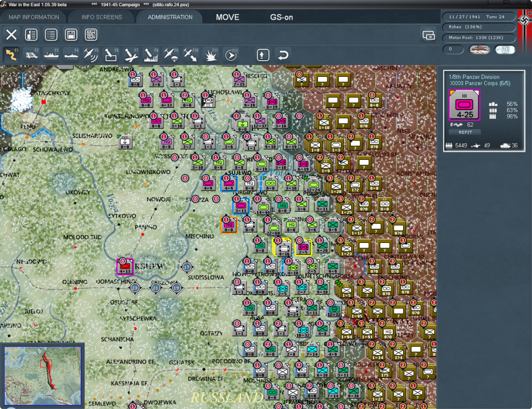Open the person-and-list preferences icon
This screenshot has width=532, height=409.
coord(31,35)
